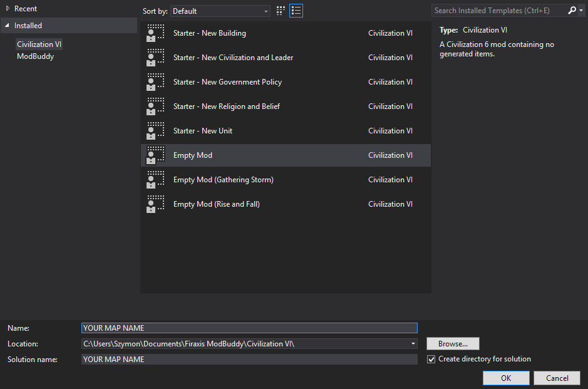This screenshot has height=389, width=588.
Task: Click the Empty Mod (Rise and Fall) icon
Action: pos(155,204)
